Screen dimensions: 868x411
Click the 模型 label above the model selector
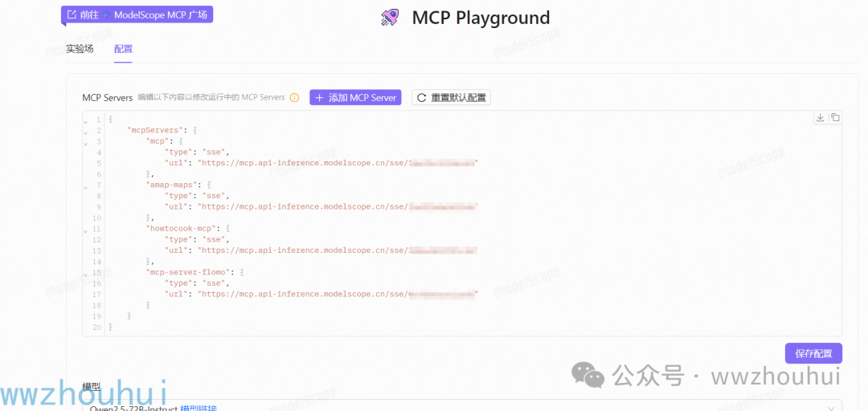92,387
